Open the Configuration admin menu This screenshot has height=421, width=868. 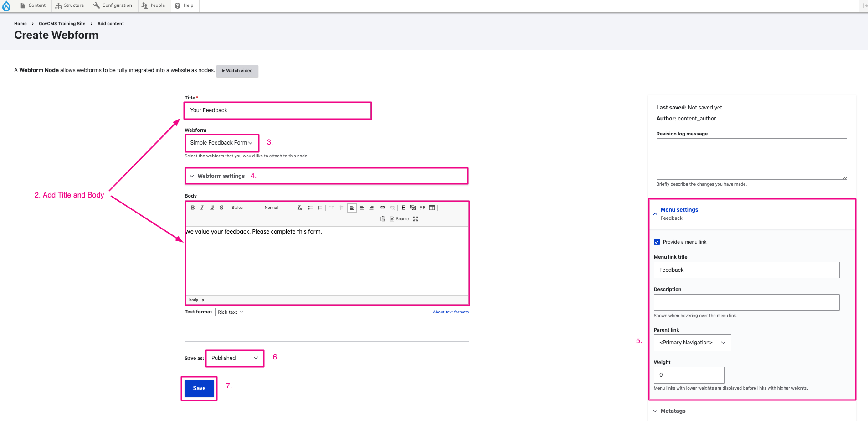coord(113,5)
